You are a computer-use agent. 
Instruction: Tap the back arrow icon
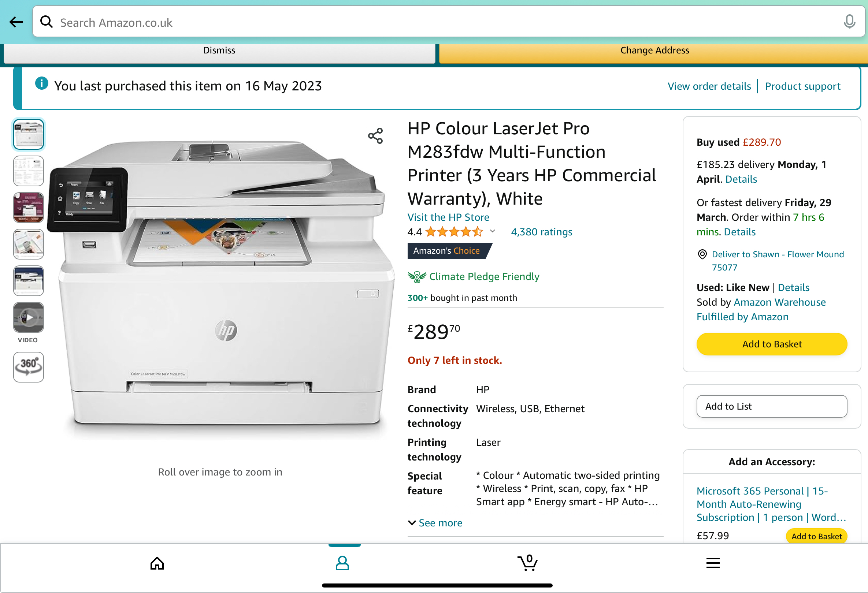pyautogui.click(x=16, y=22)
